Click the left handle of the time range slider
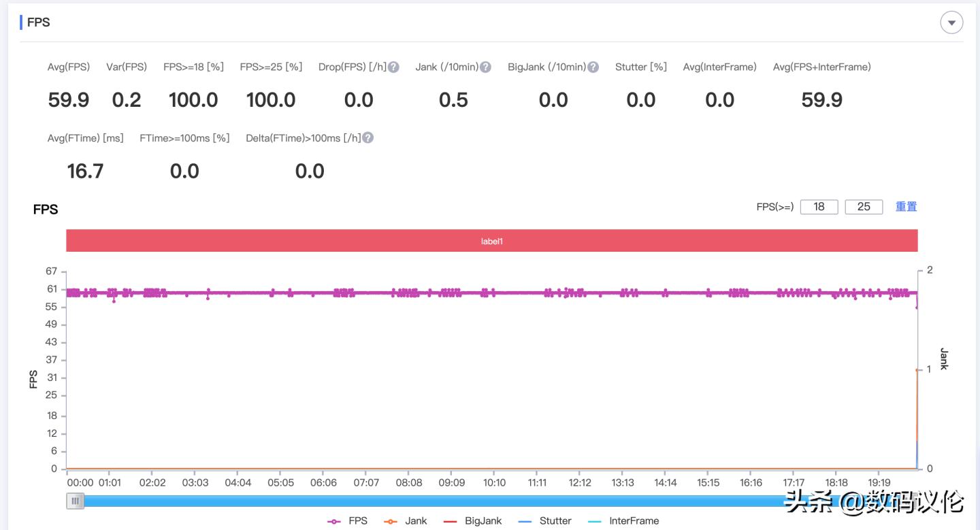This screenshot has width=980, height=530. [x=75, y=501]
